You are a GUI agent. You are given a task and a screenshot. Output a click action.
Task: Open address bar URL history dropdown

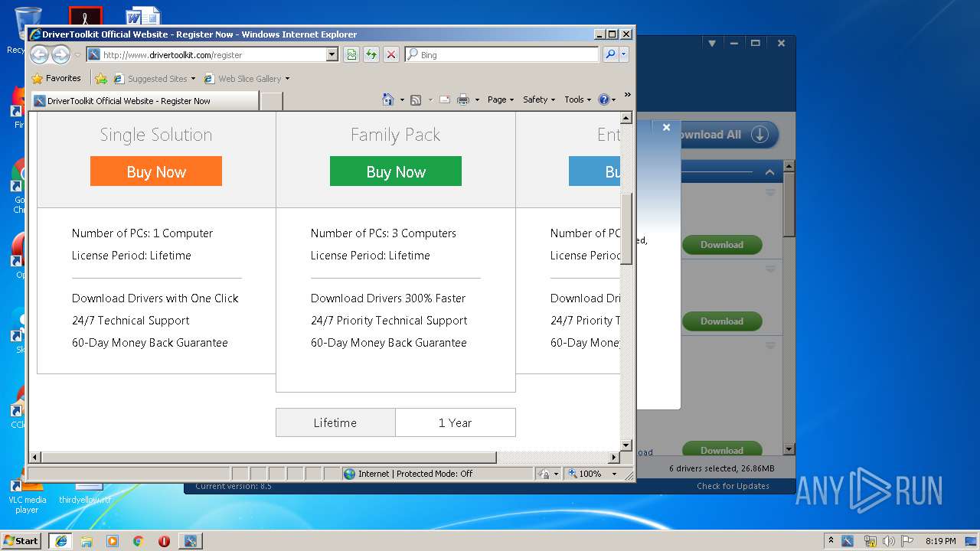[332, 54]
